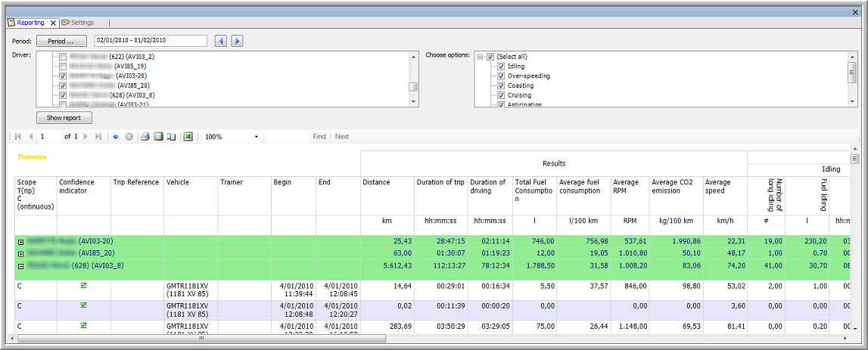Jump to the last report page
The image size is (868, 350).
(x=98, y=137)
